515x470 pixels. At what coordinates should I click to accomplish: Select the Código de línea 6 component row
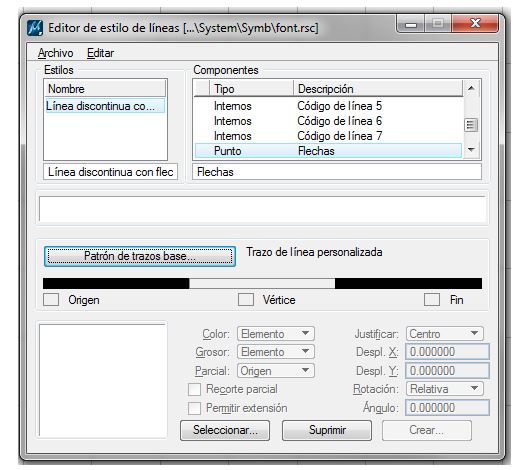(x=328, y=121)
